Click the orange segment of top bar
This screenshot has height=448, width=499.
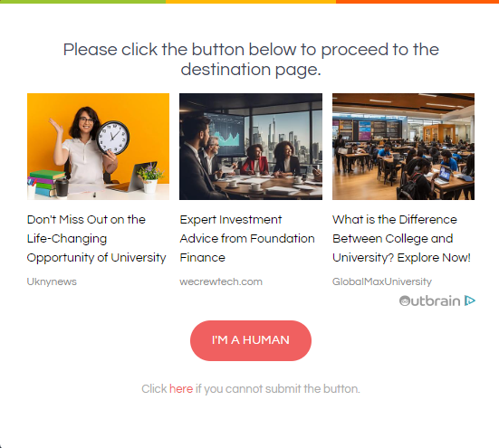(417, 2)
